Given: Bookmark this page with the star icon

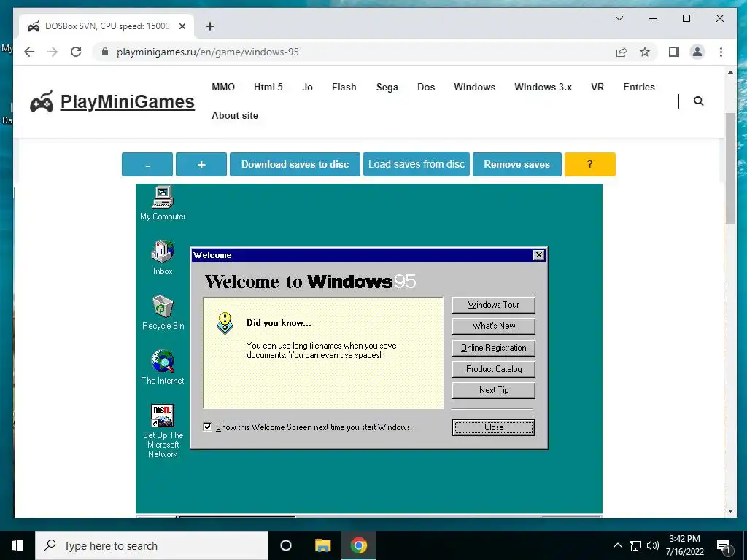Looking at the screenshot, I should click(645, 52).
